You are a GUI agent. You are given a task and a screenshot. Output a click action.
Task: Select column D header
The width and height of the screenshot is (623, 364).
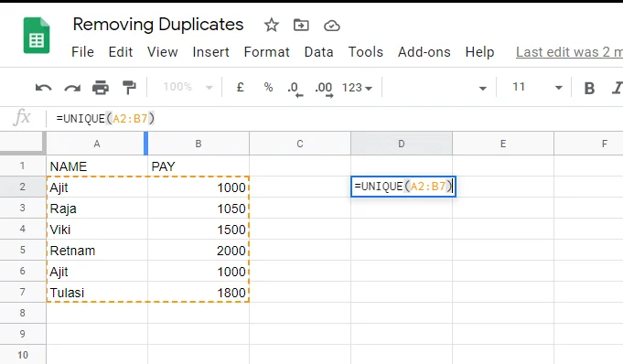tap(402, 144)
